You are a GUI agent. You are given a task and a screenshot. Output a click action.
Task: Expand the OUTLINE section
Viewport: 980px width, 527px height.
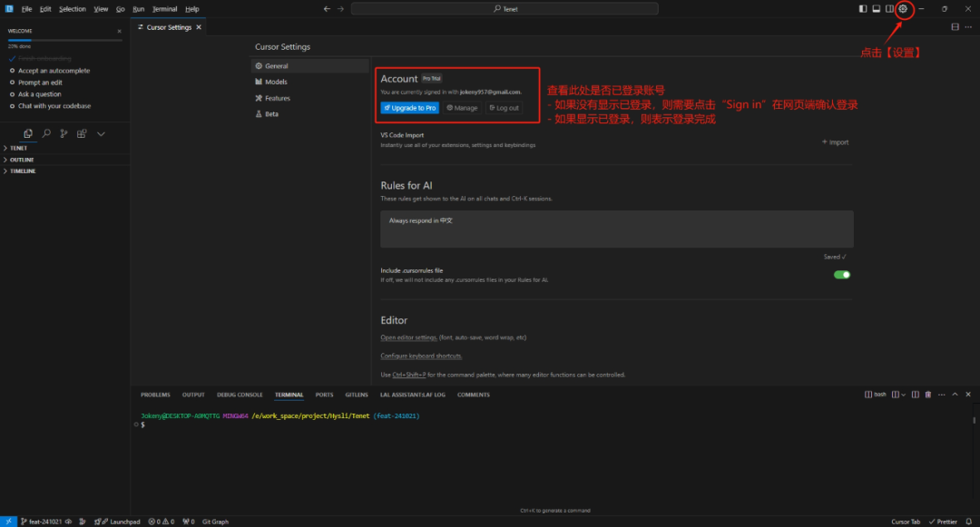[x=22, y=160]
